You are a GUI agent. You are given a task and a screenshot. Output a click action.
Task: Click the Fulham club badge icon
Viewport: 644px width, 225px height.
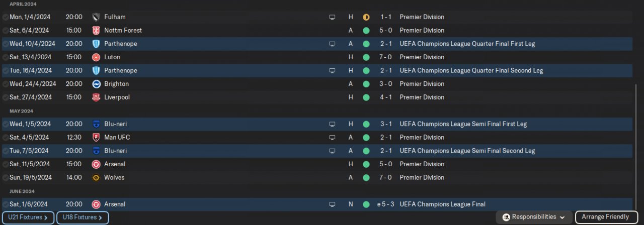[x=96, y=17]
